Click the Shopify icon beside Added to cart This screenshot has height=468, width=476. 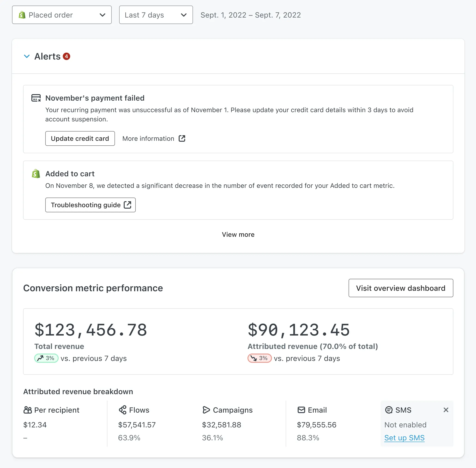36,174
